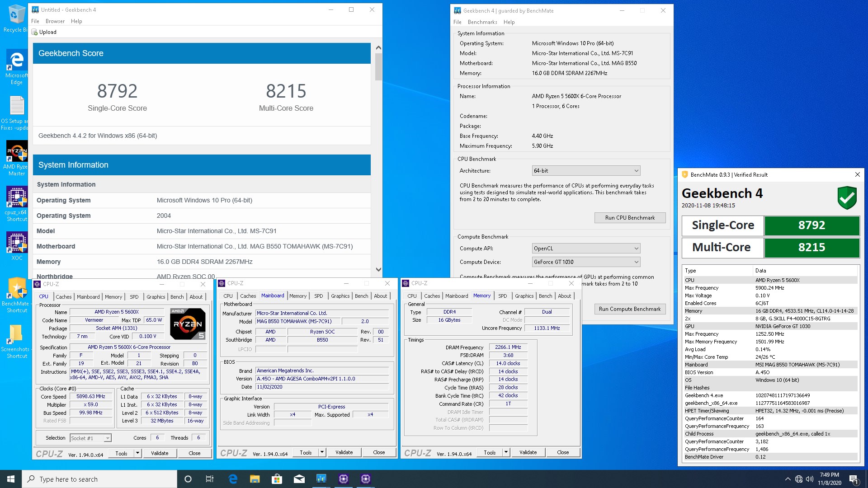
Task: Open Compute Device GeForce GT 1030 dropdown
Action: tap(586, 262)
